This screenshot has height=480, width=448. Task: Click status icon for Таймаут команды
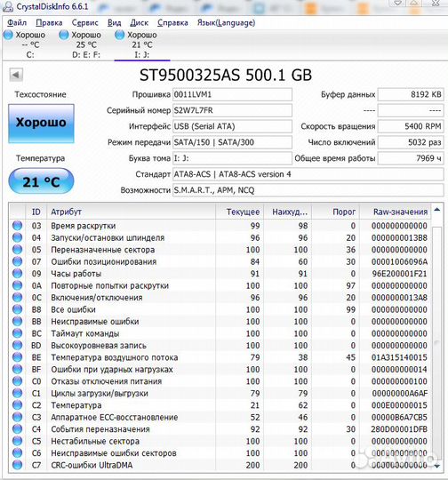(18, 333)
